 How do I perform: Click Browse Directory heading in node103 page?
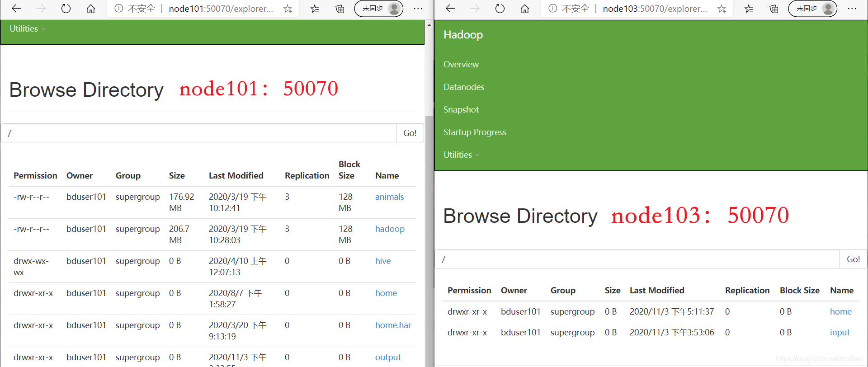click(520, 216)
